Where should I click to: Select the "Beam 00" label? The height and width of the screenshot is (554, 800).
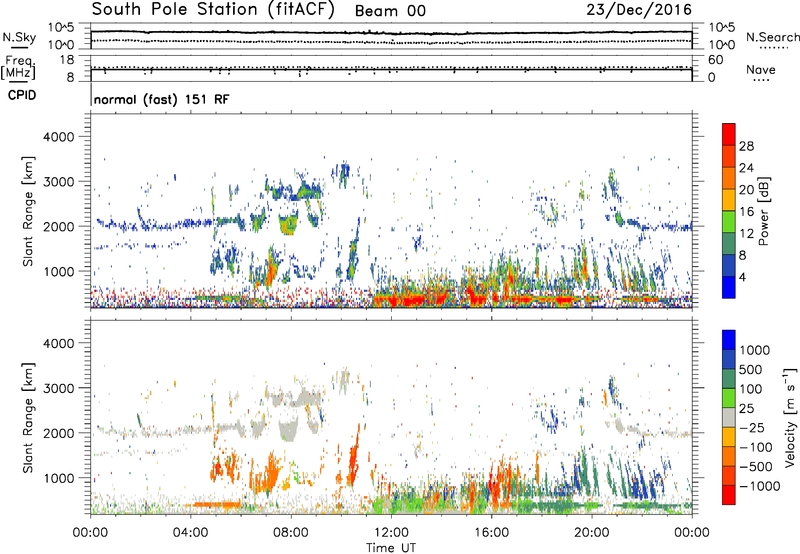point(390,11)
